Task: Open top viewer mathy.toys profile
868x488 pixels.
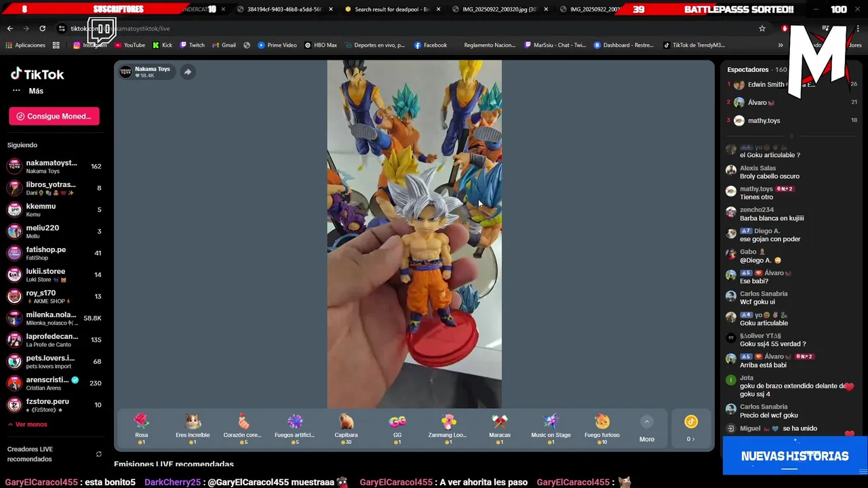Action: (764, 121)
